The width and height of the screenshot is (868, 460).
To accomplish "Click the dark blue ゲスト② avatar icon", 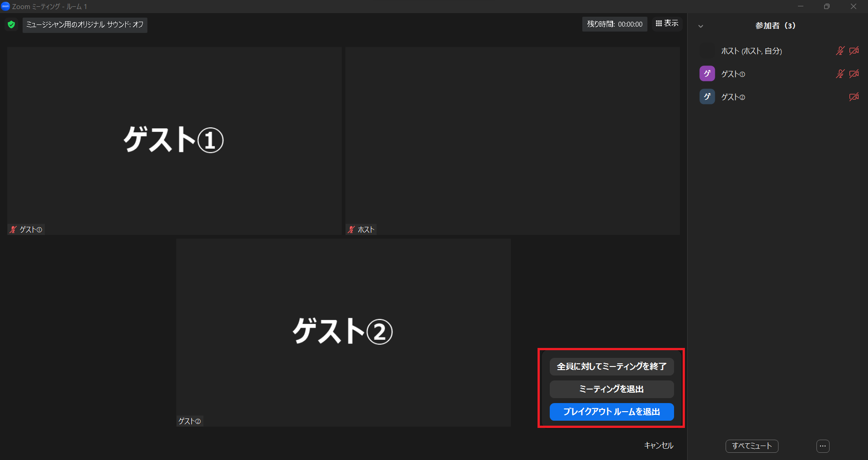I will (x=707, y=97).
